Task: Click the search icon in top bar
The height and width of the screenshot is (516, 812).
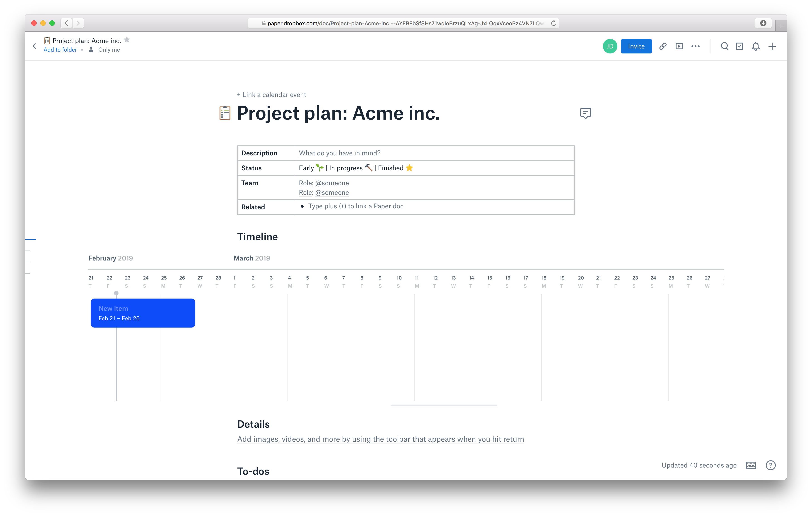Action: (x=724, y=47)
